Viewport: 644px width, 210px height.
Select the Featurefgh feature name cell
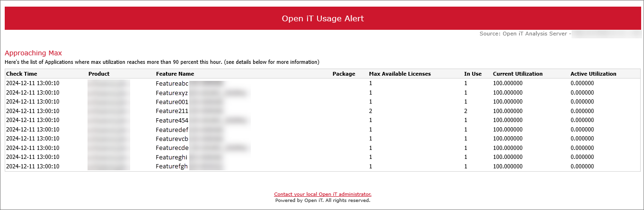pos(172,166)
